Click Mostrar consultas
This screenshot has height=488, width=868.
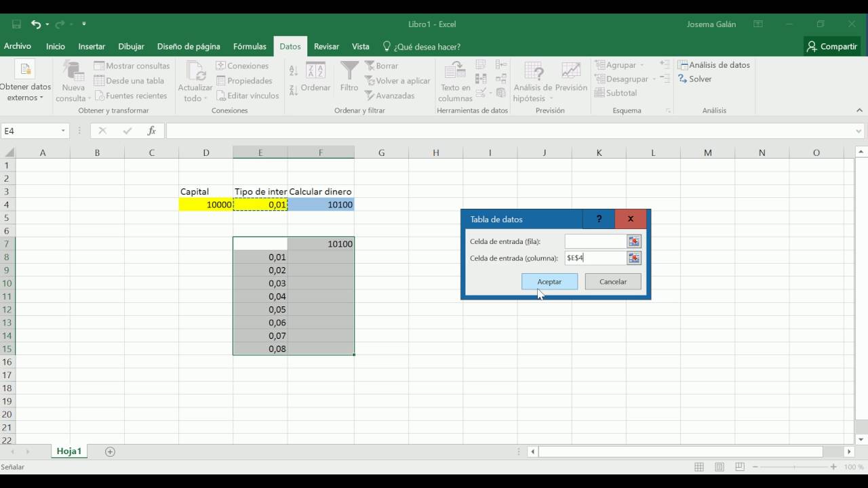point(132,66)
